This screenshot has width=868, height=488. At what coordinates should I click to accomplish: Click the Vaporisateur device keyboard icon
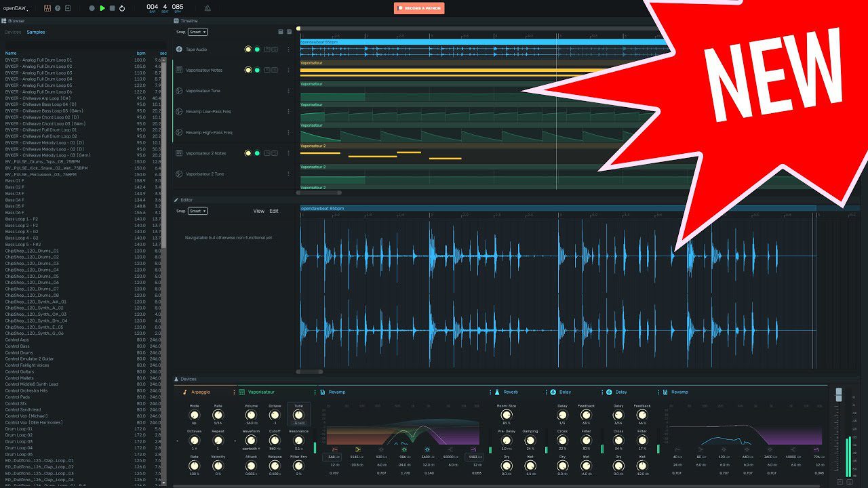(x=242, y=392)
